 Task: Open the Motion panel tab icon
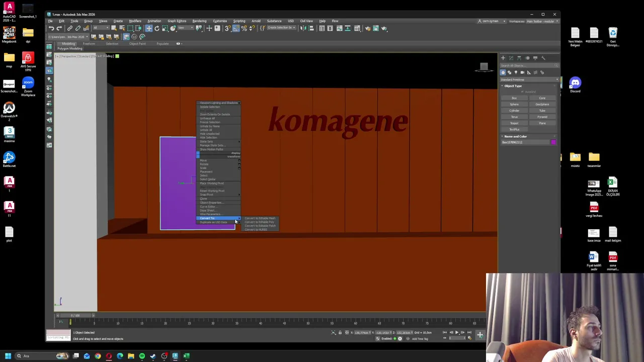[528, 58]
